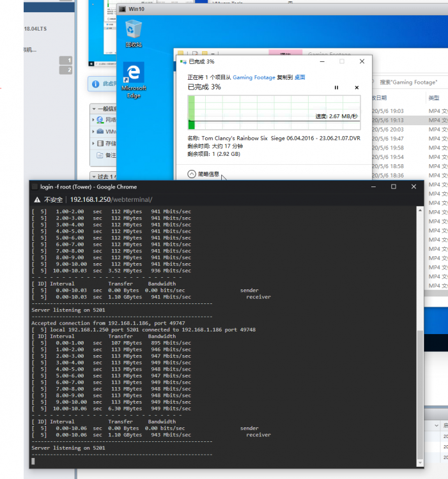Select the file row dated 20/5/6 19:54
The width and height of the screenshot is (448, 479).
coord(410,156)
